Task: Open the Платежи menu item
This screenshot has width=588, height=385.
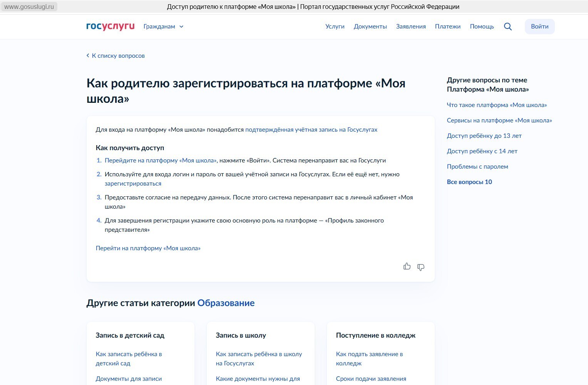Action: (x=448, y=27)
